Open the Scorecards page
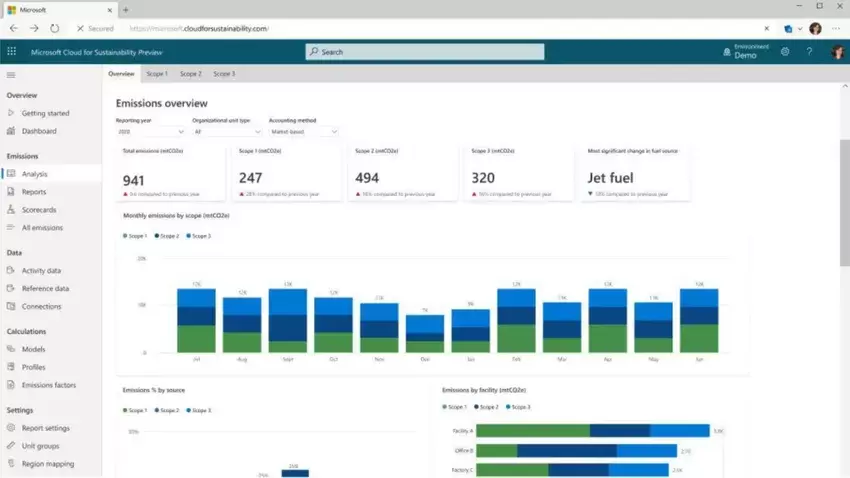 pos(39,210)
